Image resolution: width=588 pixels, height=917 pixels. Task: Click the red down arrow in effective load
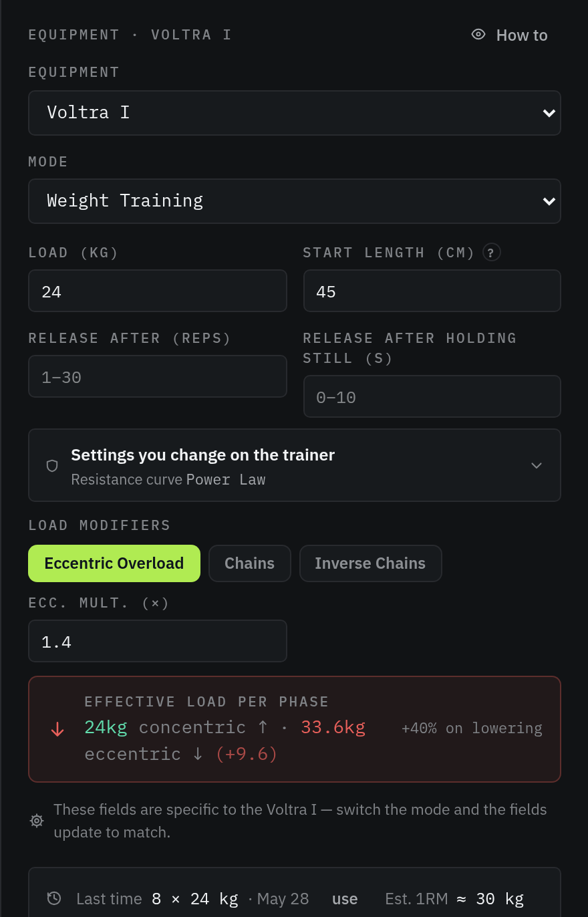pos(57,729)
